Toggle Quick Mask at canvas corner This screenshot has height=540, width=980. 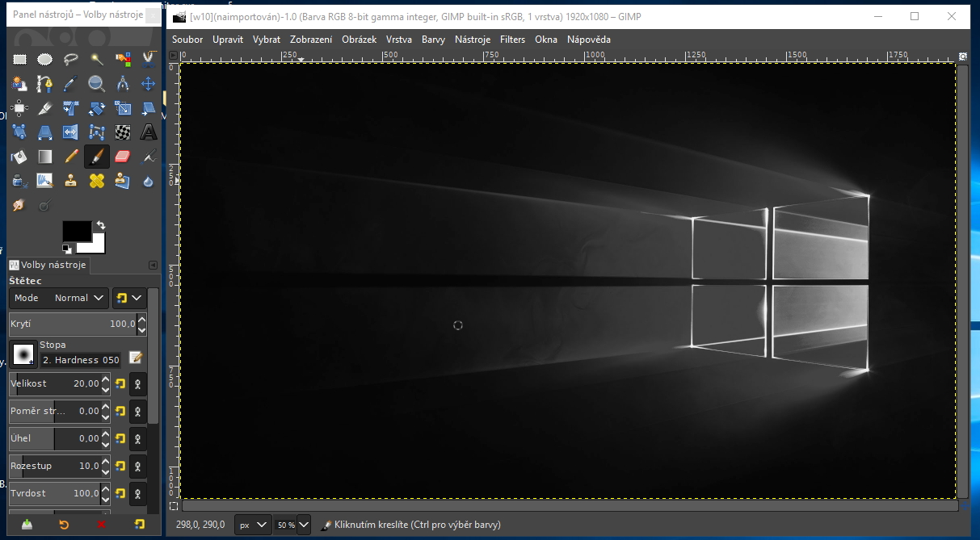tap(174, 506)
